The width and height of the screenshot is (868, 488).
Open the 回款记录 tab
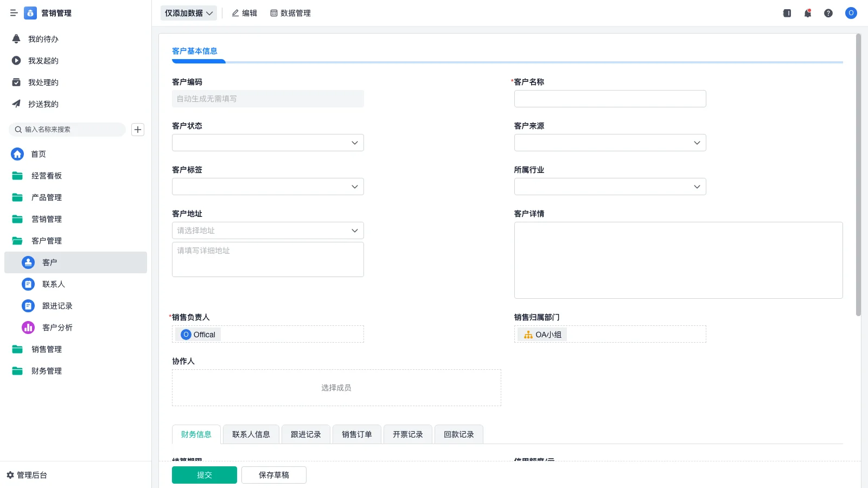tap(458, 434)
